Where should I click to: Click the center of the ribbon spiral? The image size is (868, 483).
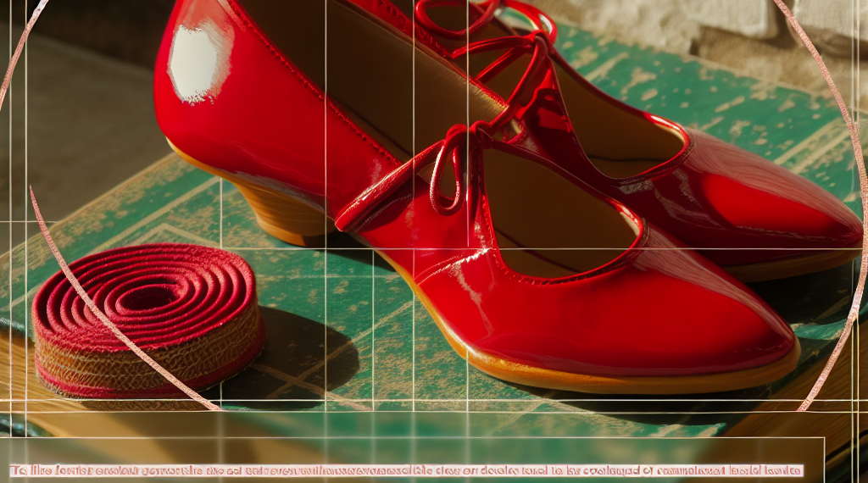(144, 297)
